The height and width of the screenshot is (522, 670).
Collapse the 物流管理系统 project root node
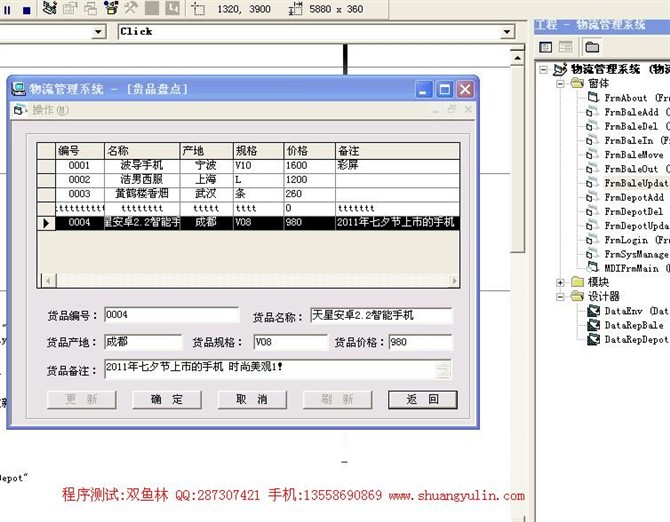pyautogui.click(x=543, y=69)
